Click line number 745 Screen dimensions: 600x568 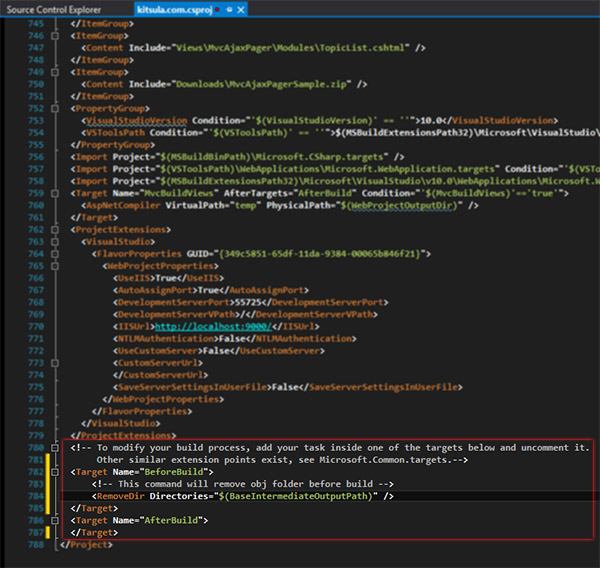pyautogui.click(x=36, y=24)
